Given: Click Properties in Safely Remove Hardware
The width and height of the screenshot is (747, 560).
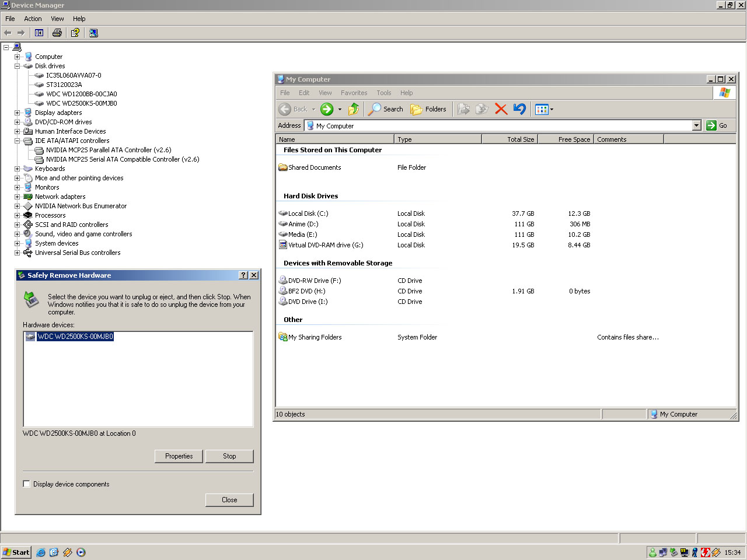Looking at the screenshot, I should click(179, 456).
